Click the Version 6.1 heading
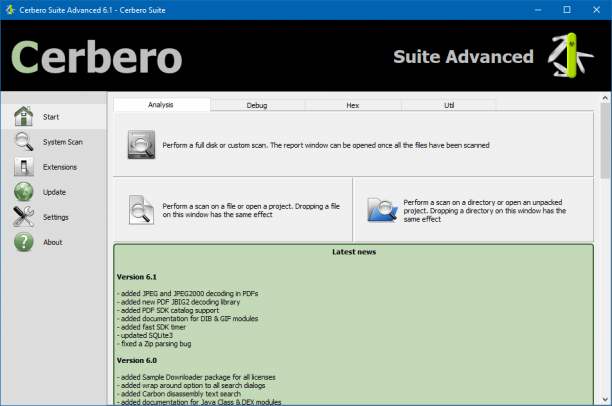612x406 pixels. click(137, 277)
